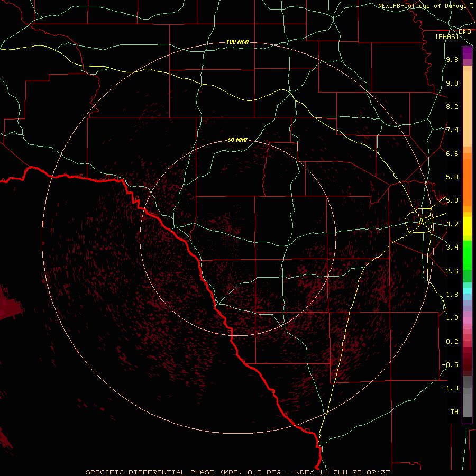The width and height of the screenshot is (476, 476).
Task: Click the -0.5 value on color scale
Action: (450, 365)
